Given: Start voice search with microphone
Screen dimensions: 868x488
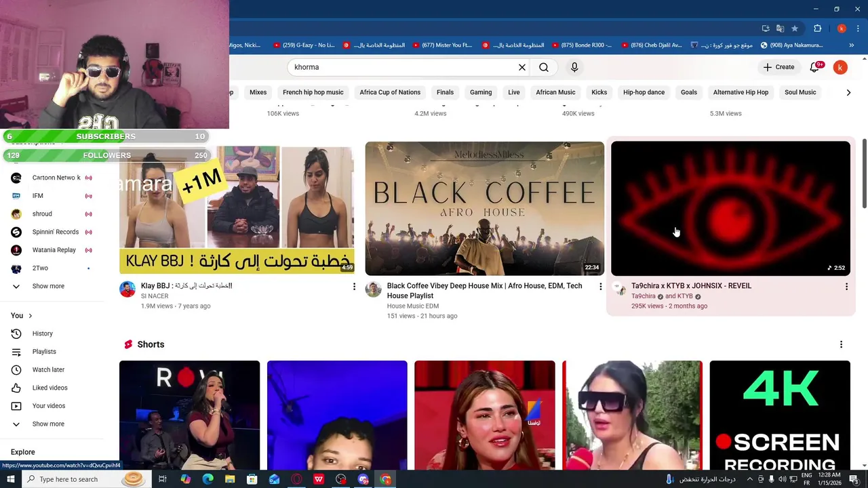Looking at the screenshot, I should (x=574, y=67).
